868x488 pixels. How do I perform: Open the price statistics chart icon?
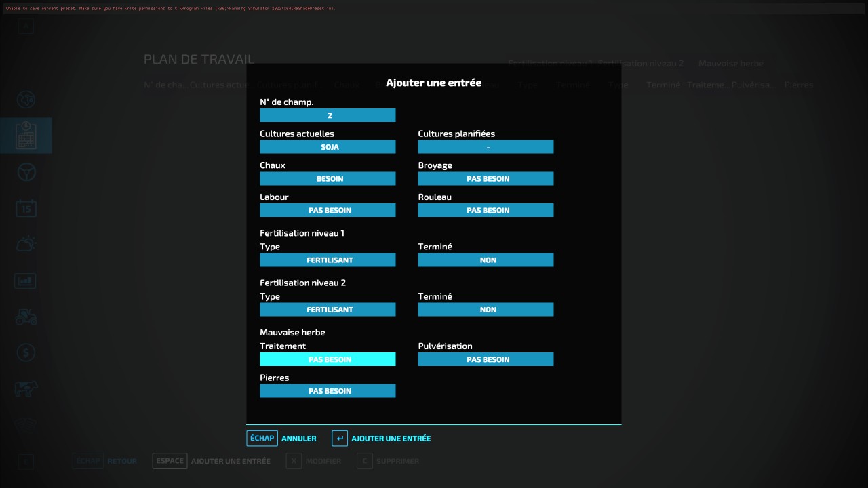(26, 280)
